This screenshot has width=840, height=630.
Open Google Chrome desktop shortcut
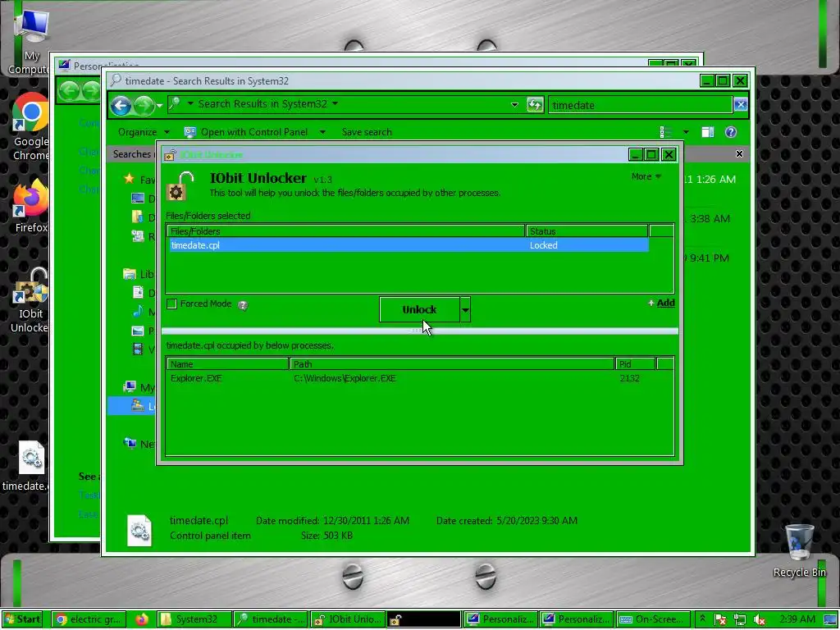pos(30,126)
